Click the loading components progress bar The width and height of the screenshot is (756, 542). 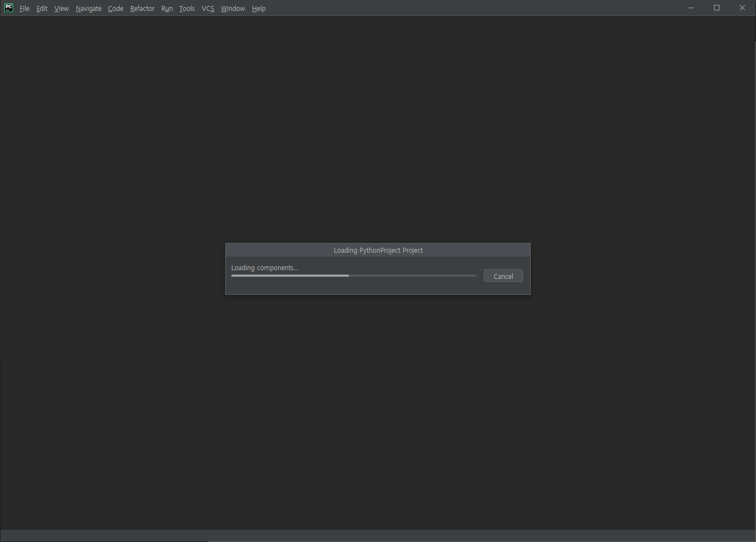tap(354, 276)
